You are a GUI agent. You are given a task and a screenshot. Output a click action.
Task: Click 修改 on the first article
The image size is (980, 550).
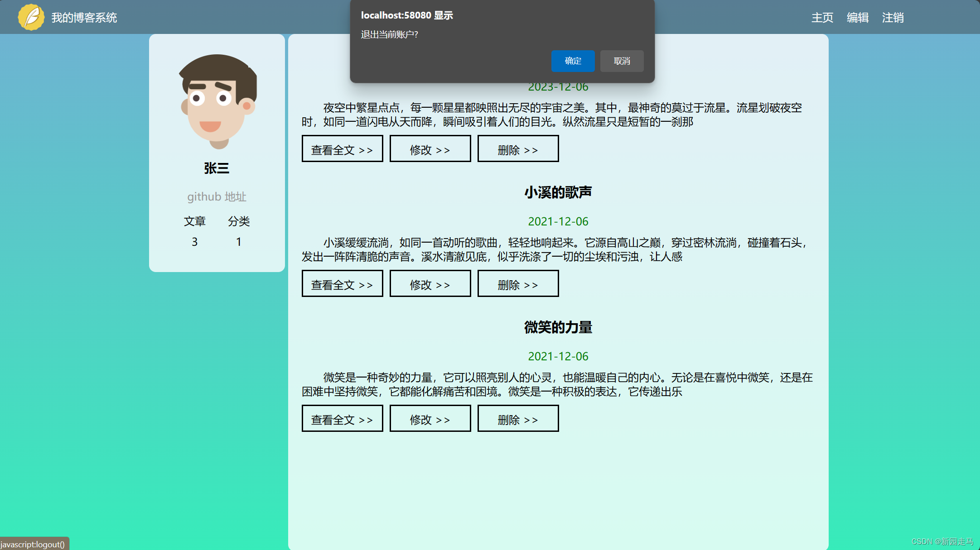(x=430, y=149)
